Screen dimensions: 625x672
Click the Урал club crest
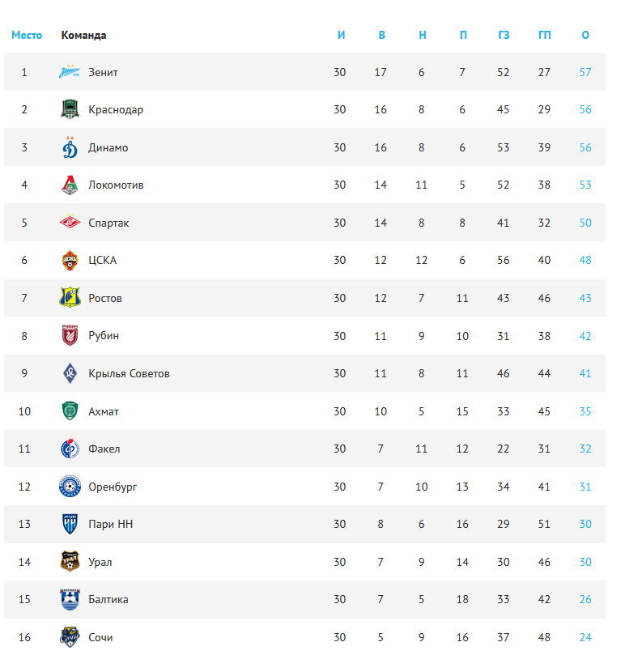(x=70, y=562)
